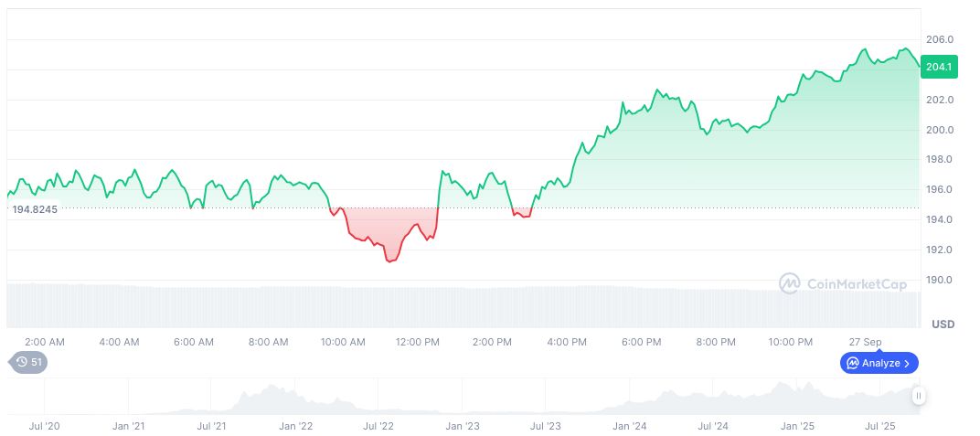Click Jan '22 in the navigator timeline

tap(295, 426)
